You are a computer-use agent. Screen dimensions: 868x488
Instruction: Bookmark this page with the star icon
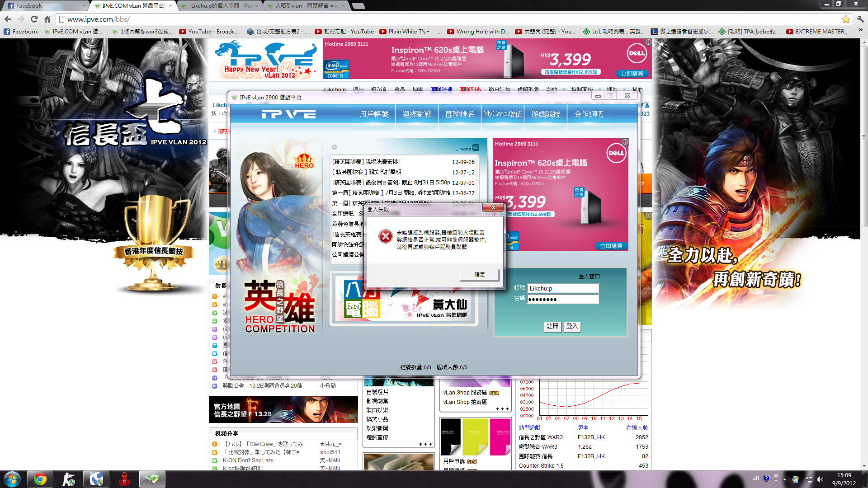coord(846,19)
